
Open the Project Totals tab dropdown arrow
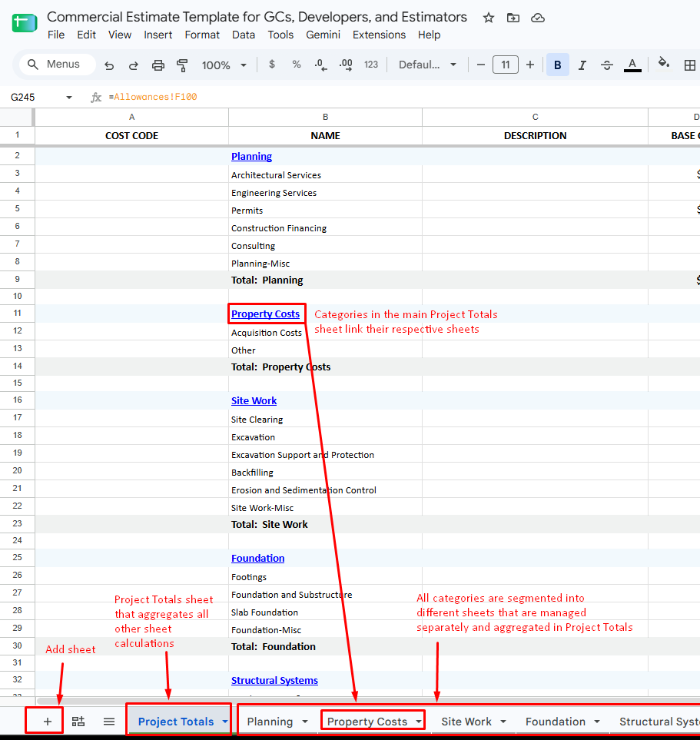(x=225, y=722)
